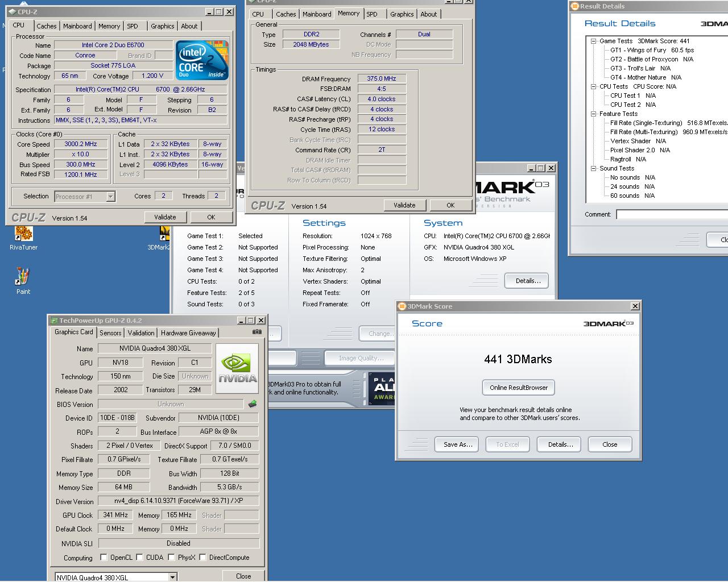The height and width of the screenshot is (582, 728).
Task: Select the GT1 - Wings of Fury result row
Action: (652, 50)
